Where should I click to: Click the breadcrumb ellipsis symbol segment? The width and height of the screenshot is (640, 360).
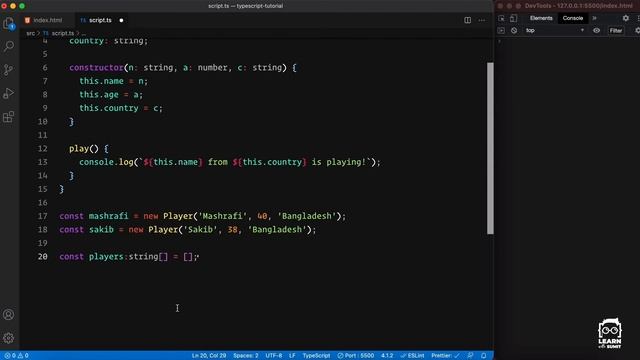[84, 33]
